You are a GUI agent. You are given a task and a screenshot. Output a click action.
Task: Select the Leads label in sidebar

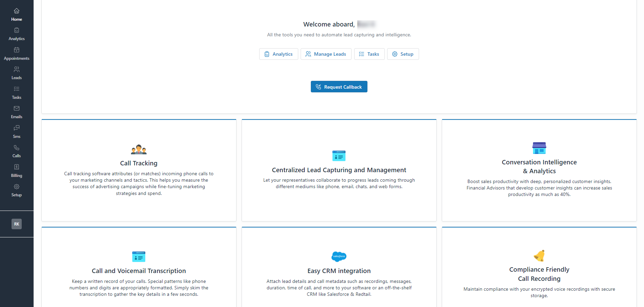(x=17, y=78)
